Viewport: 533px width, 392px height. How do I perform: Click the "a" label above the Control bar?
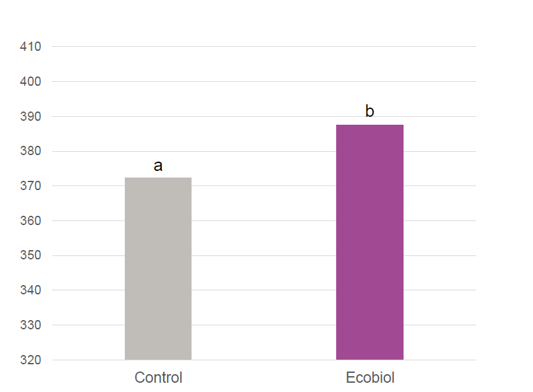[x=158, y=166]
